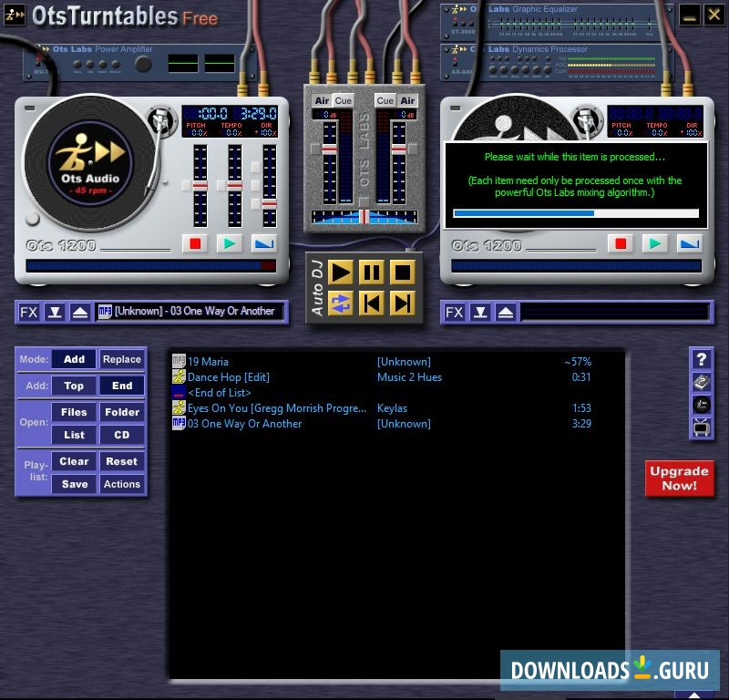Toggle left mixer channel Air
This screenshot has width=729, height=700.
(x=322, y=100)
